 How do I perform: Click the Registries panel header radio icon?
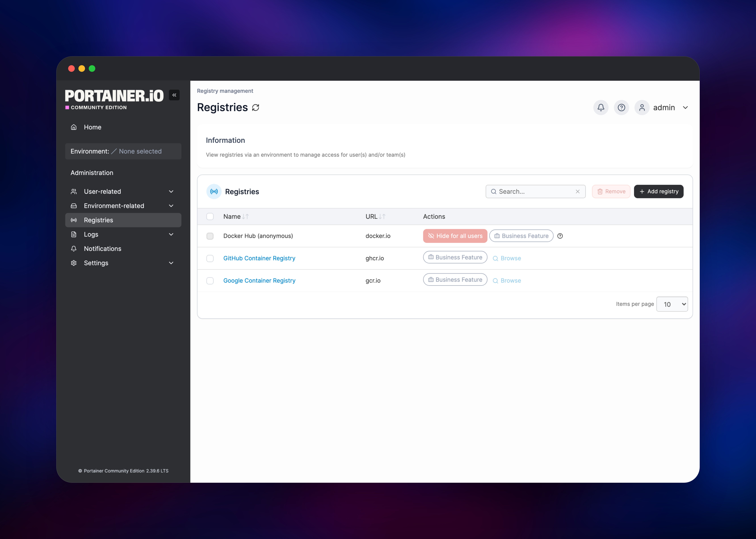[214, 192]
